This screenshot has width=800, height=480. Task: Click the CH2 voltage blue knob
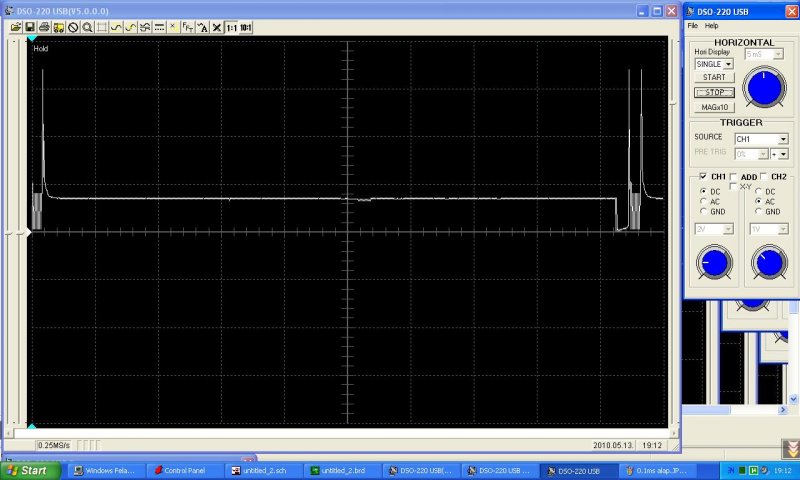[769, 263]
